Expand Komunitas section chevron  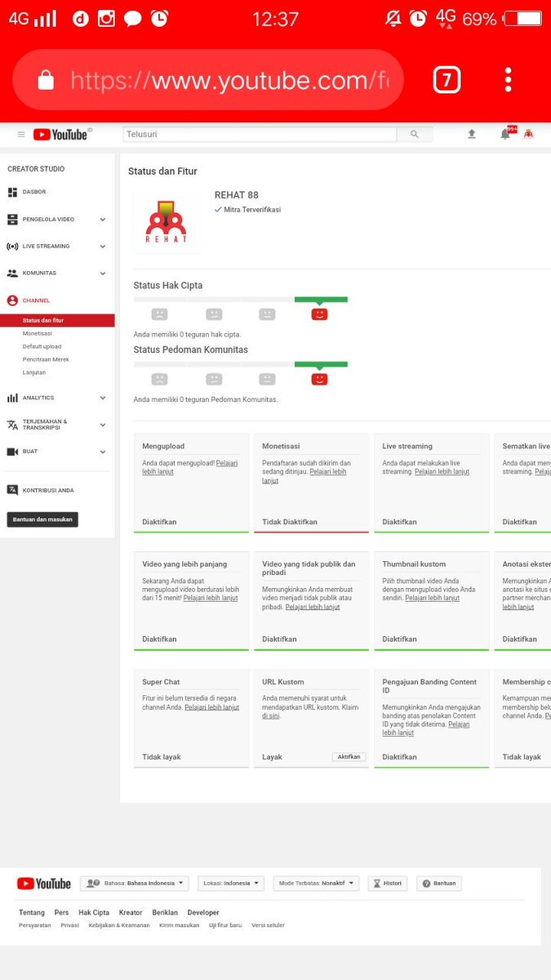point(103,274)
